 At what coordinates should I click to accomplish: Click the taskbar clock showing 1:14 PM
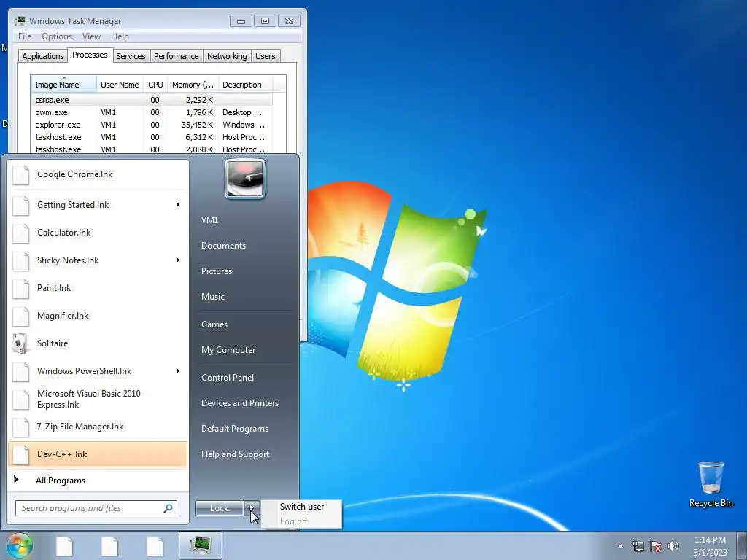(x=710, y=546)
